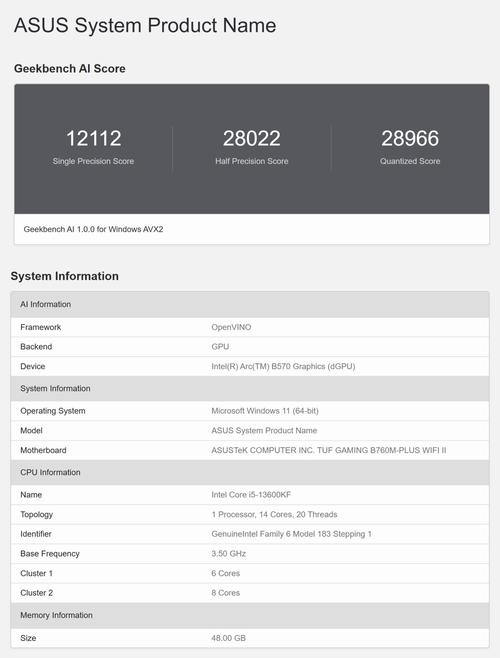Click the 'Motherboard' row label
This screenshot has height=658, width=500.
point(43,450)
